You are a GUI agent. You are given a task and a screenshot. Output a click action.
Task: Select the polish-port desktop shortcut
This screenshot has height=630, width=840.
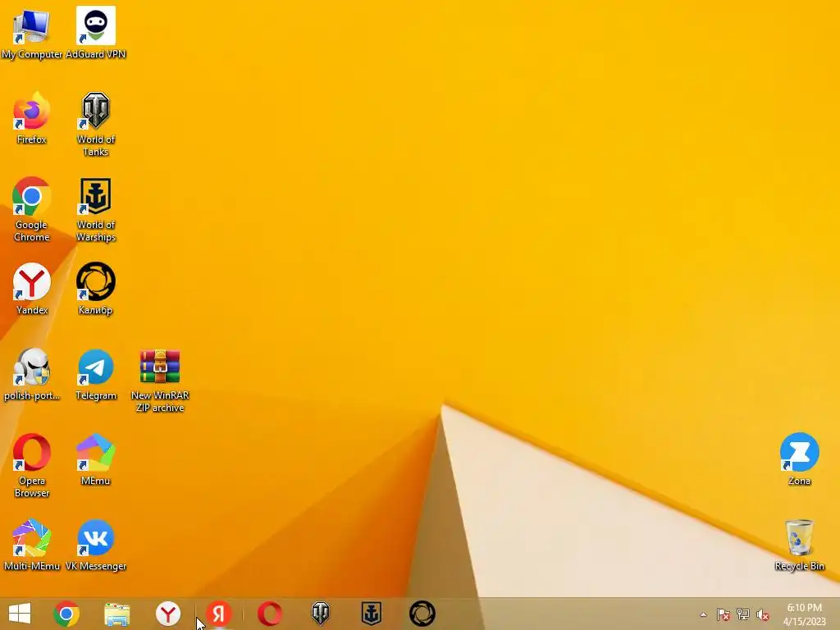[32, 374]
